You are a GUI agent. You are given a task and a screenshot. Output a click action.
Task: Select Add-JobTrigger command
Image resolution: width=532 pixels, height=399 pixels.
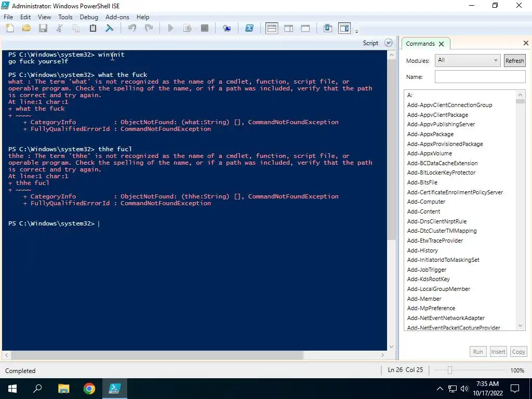(427, 270)
